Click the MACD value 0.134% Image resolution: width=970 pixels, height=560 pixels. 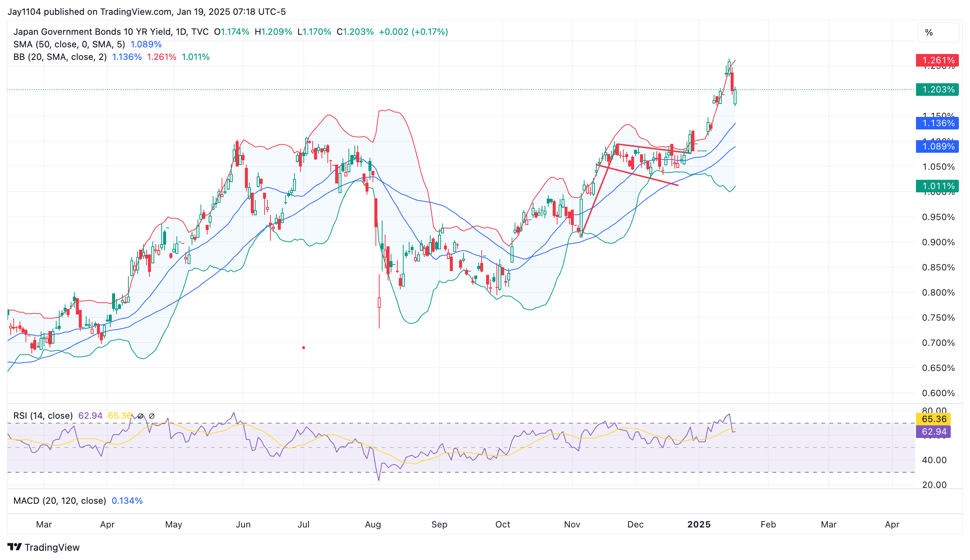(127, 501)
